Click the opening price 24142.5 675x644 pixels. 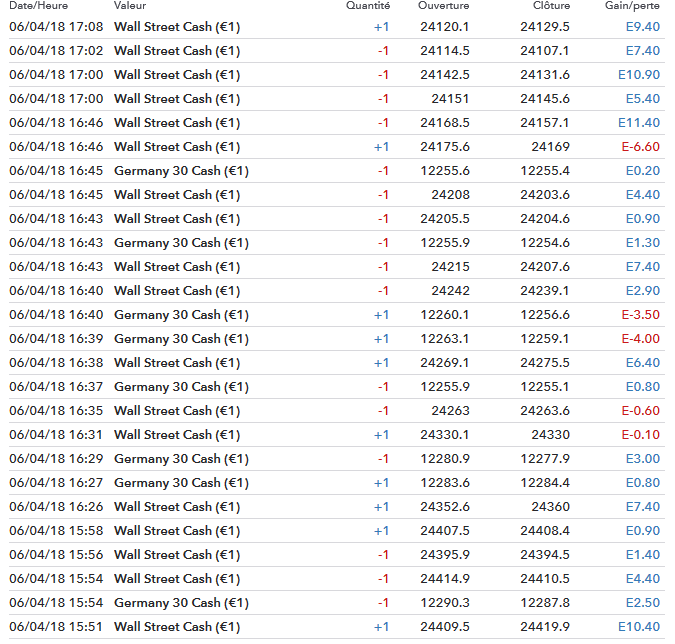(445, 75)
